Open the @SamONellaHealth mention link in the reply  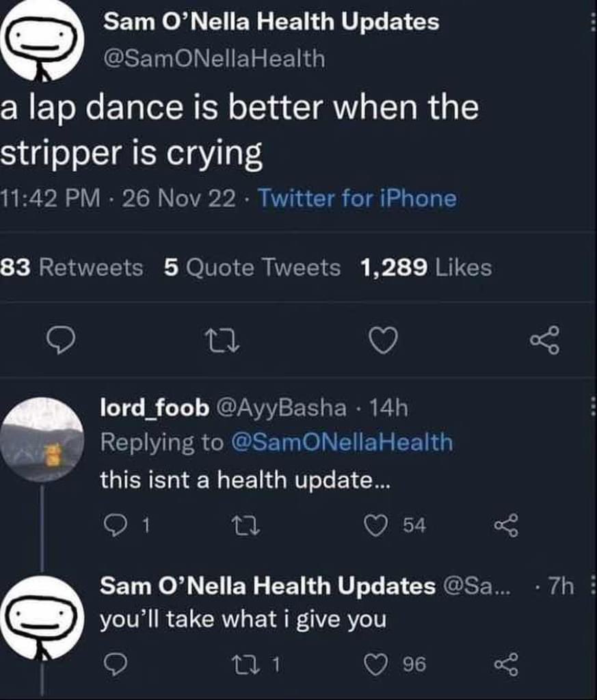[x=342, y=442]
